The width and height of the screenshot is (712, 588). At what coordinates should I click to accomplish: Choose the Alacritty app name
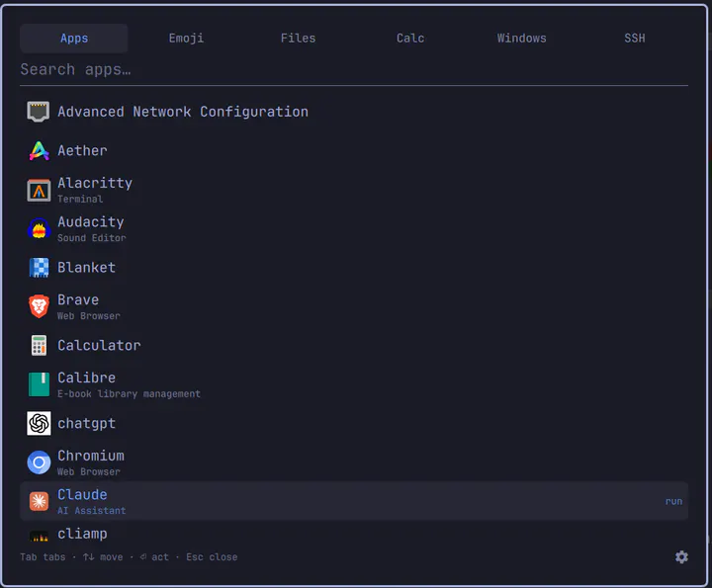[x=95, y=183]
